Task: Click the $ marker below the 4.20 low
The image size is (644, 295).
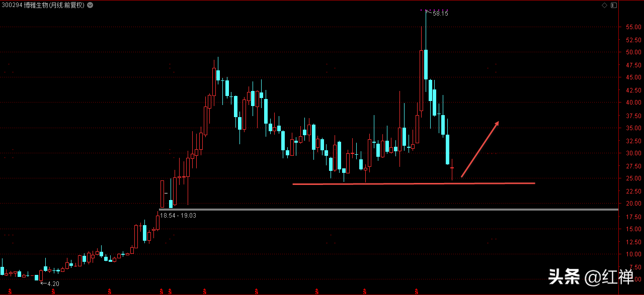Action: coord(53,291)
